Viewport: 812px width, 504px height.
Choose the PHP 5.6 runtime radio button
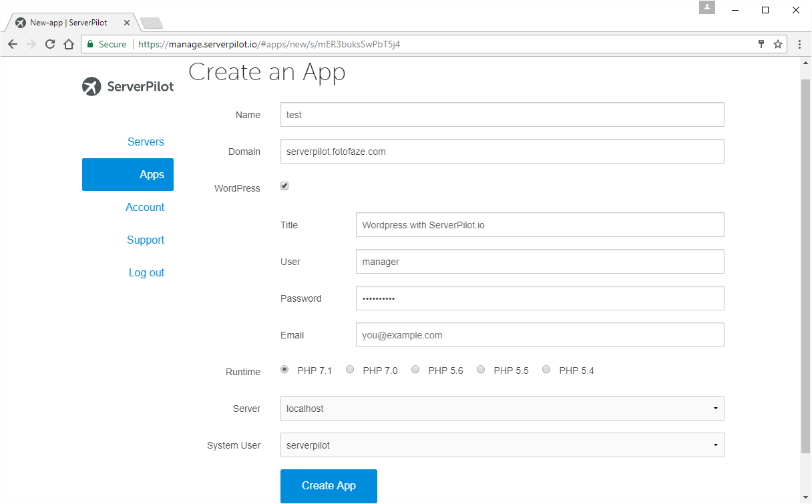coord(415,369)
